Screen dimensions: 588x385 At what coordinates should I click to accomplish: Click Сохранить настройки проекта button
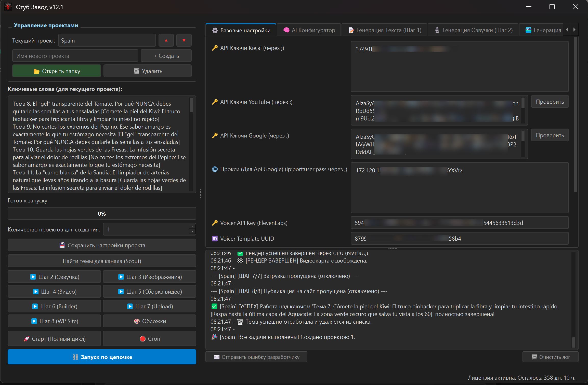coord(102,245)
